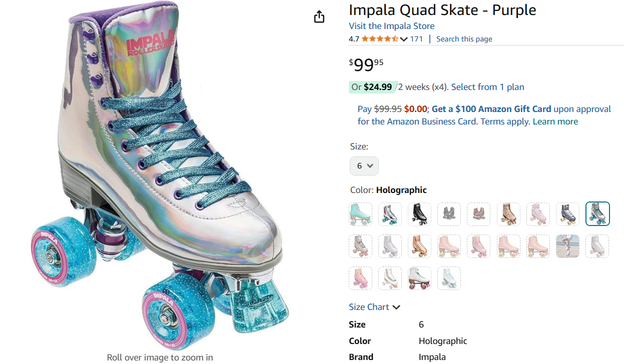Open the size 6 dropdown
The image size is (624, 364).
click(x=364, y=166)
